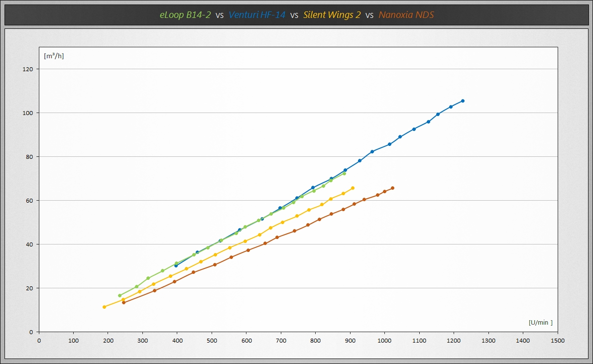Click the eLoop B14-2 title label
This screenshot has height=364, width=593.
pos(185,15)
